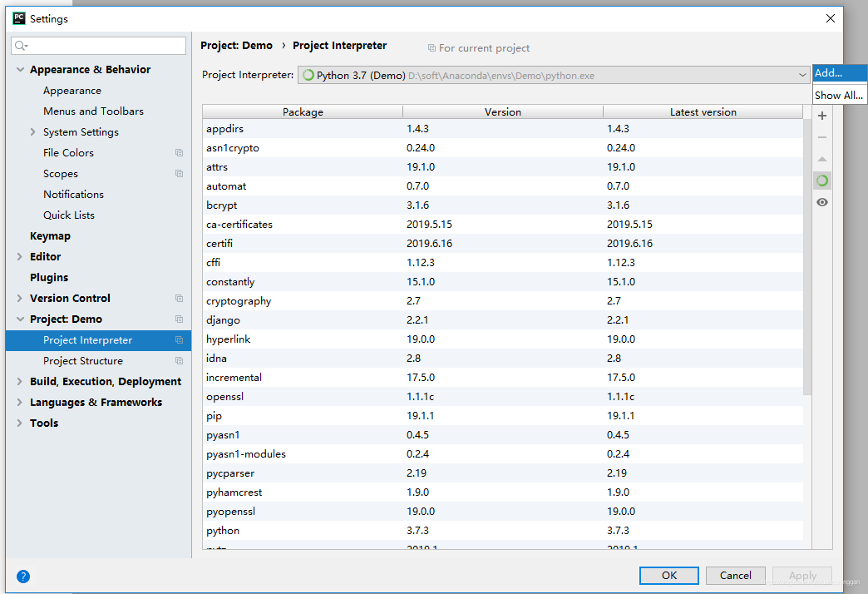This screenshot has width=868, height=594.
Task: Click the project-level icon next to File Colors
Action: coord(179,153)
